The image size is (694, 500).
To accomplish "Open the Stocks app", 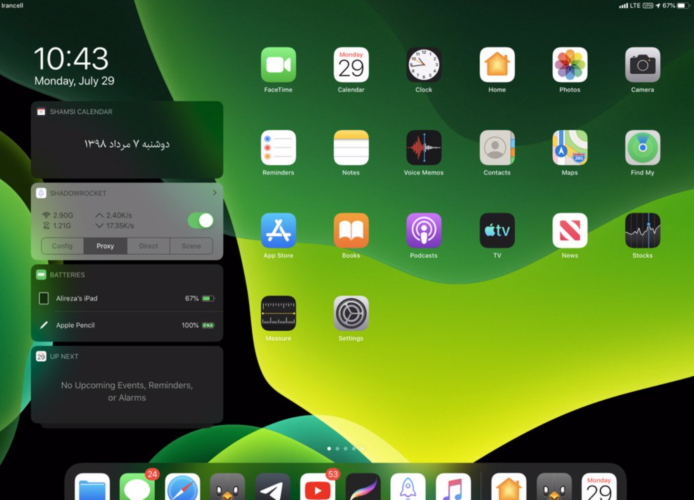I will [642, 230].
